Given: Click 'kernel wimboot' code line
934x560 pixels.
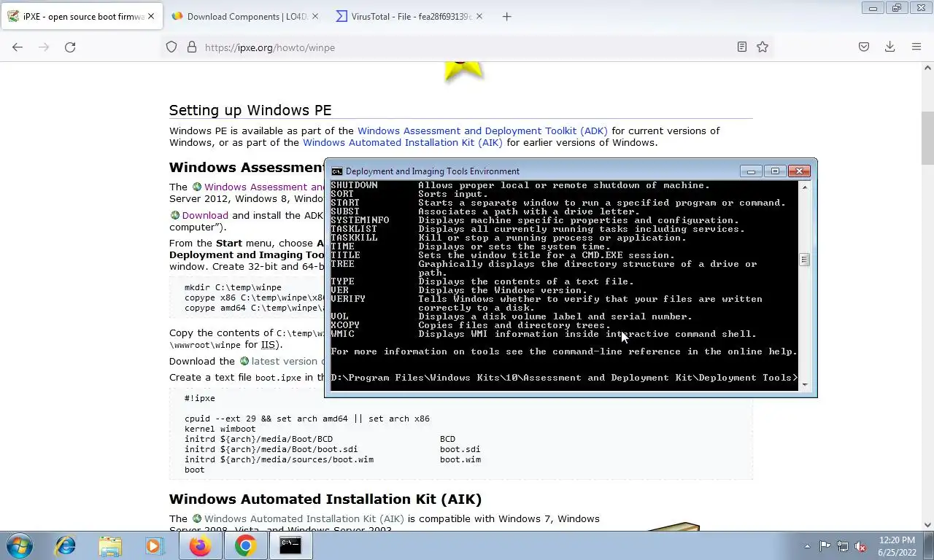Looking at the screenshot, I should [x=220, y=429].
